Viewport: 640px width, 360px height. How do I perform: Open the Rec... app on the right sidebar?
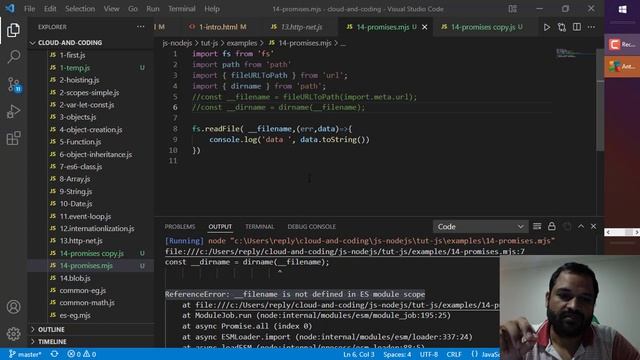[x=622, y=44]
